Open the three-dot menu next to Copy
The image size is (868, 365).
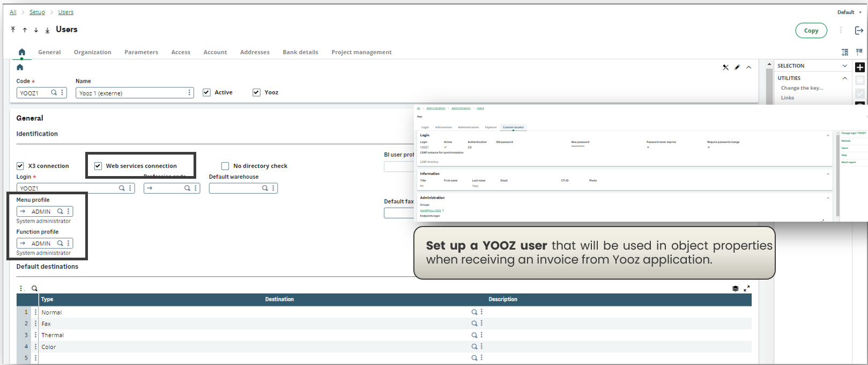pos(841,30)
